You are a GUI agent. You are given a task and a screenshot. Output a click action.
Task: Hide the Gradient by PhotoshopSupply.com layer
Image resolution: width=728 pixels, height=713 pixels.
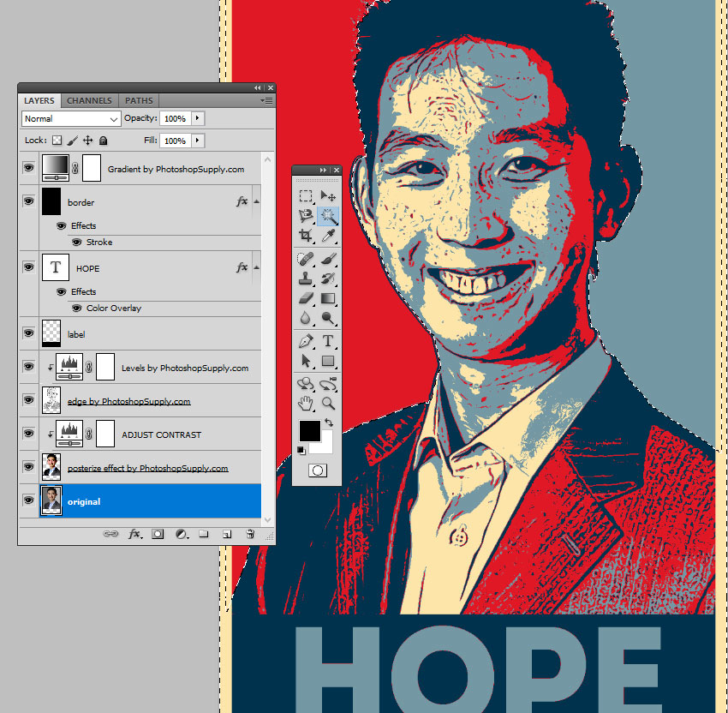pos(29,168)
